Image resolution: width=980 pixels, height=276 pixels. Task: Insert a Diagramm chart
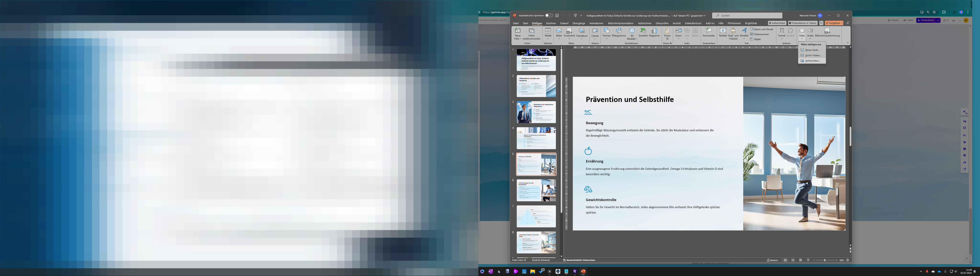[654, 32]
